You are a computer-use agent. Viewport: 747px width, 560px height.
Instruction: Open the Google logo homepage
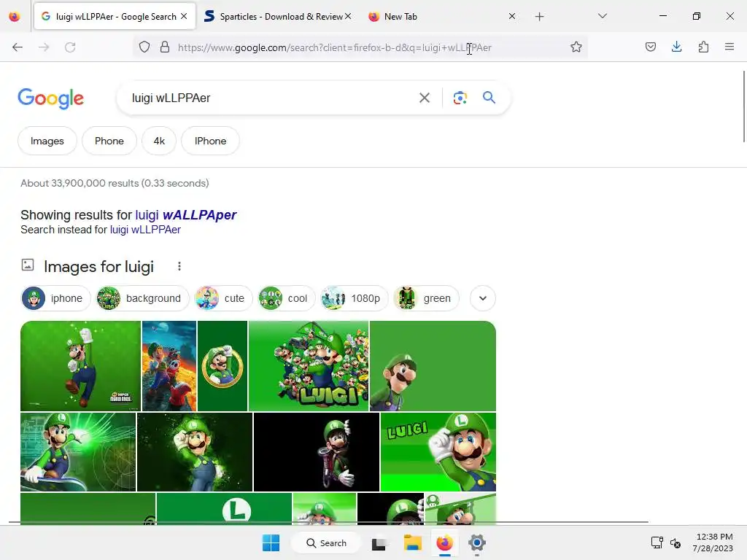tap(50, 98)
